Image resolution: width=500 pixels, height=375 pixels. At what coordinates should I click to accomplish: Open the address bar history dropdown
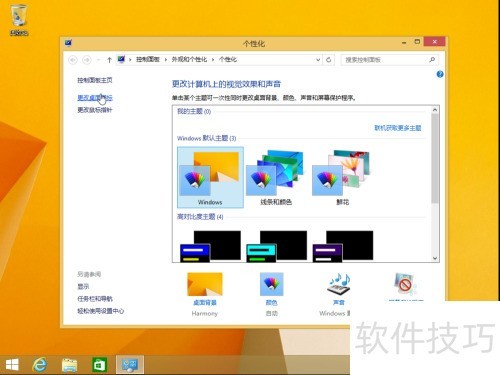(318, 60)
